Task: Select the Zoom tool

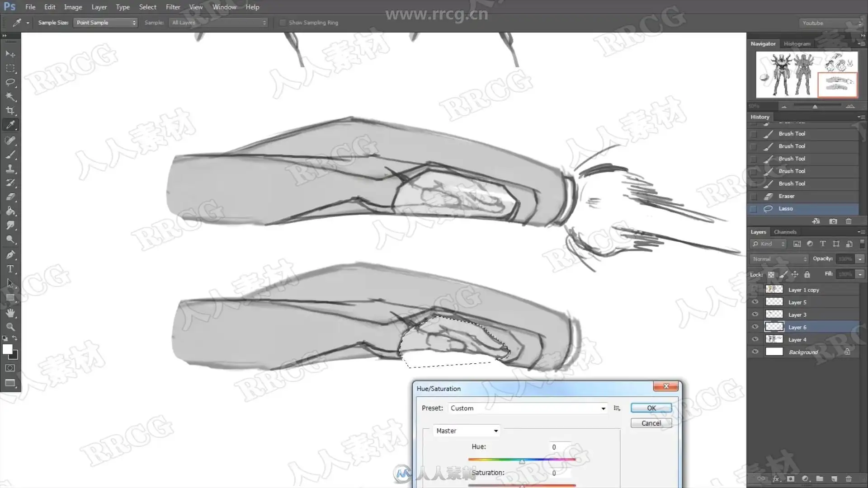Action: (10, 327)
